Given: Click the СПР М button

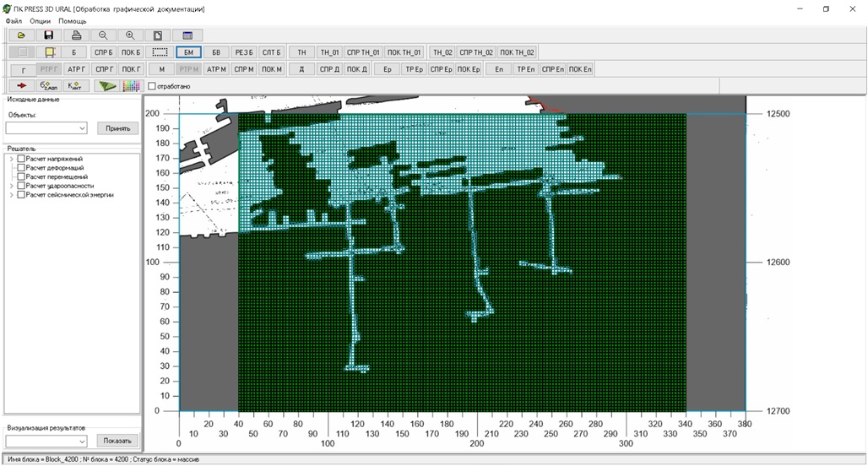Looking at the screenshot, I should [x=244, y=69].
